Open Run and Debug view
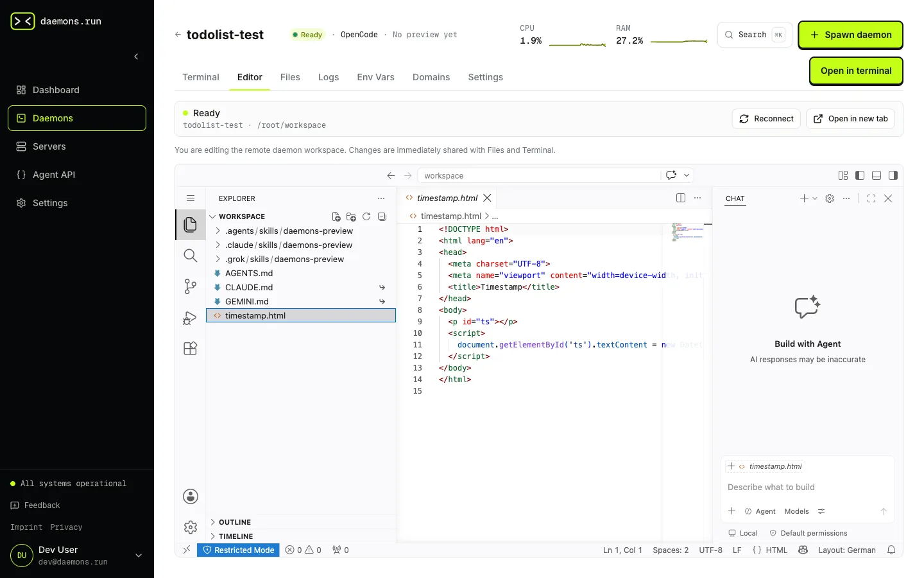This screenshot has width=924, height=578. (190, 317)
